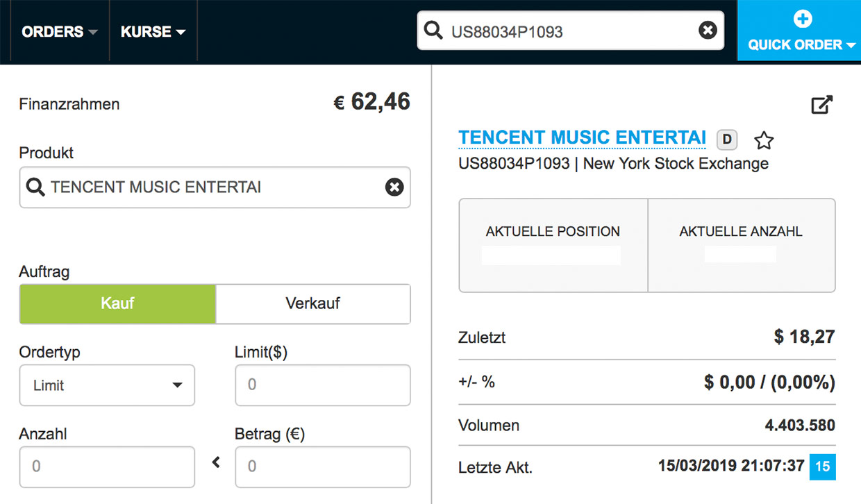Clear the Produkt field with X icon
This screenshot has width=861, height=504.
(x=394, y=187)
